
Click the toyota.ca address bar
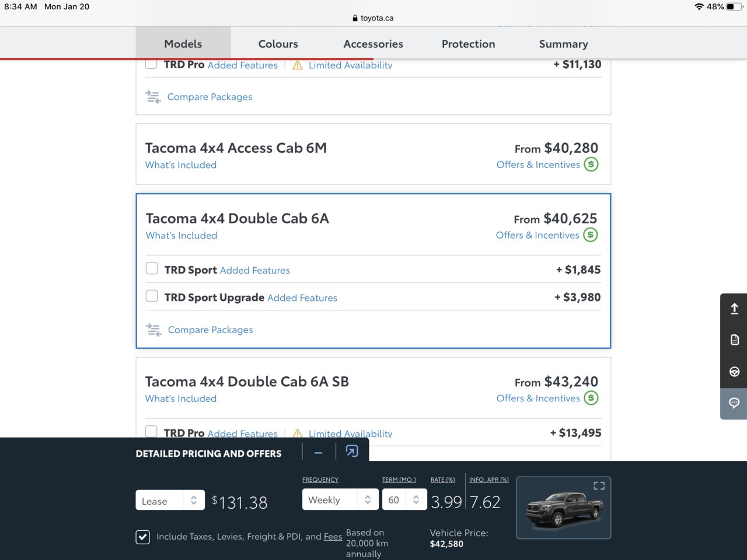[373, 18]
